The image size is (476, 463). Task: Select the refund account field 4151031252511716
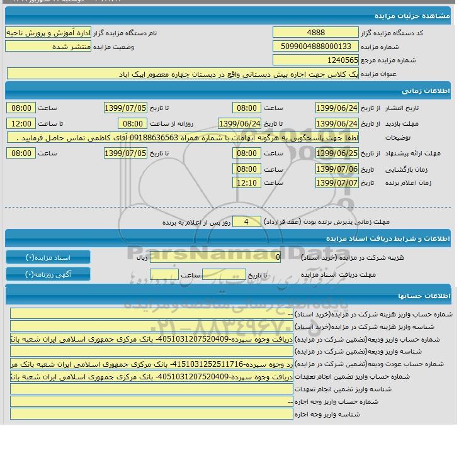tap(152, 364)
